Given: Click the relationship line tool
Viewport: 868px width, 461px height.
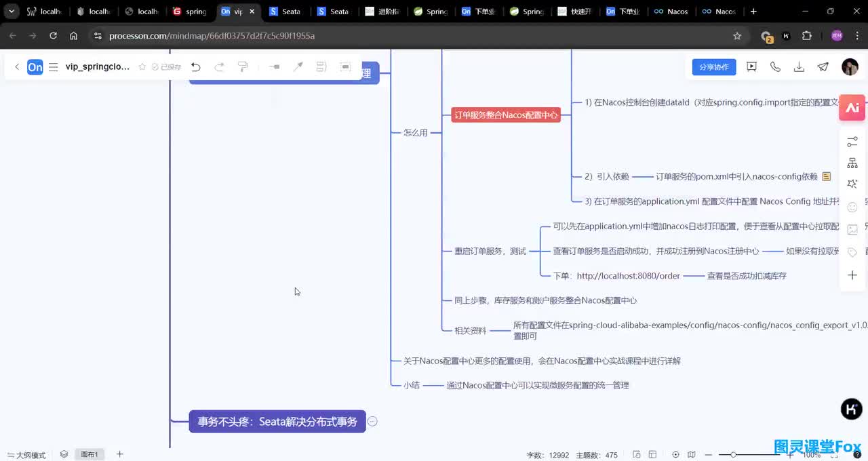Looking at the screenshot, I should point(298,66).
